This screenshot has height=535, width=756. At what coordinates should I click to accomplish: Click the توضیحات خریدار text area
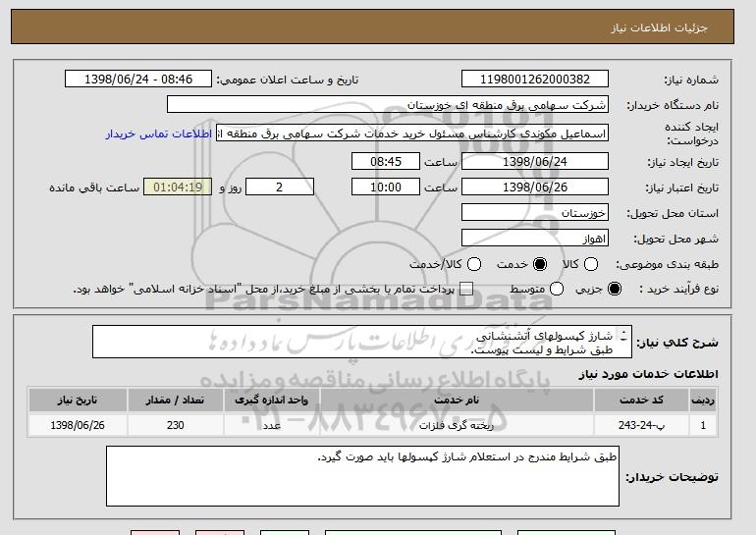[363, 476]
